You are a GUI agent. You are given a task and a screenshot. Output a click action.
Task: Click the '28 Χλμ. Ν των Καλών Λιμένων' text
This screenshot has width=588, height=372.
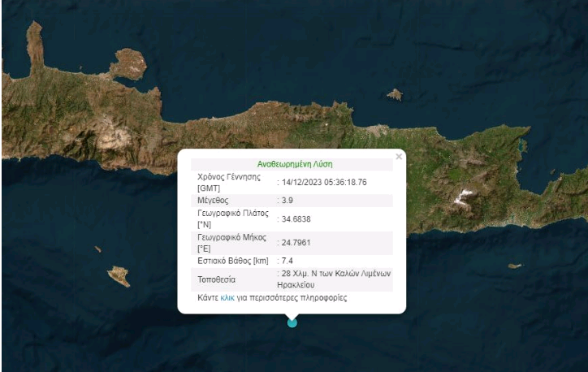point(335,274)
